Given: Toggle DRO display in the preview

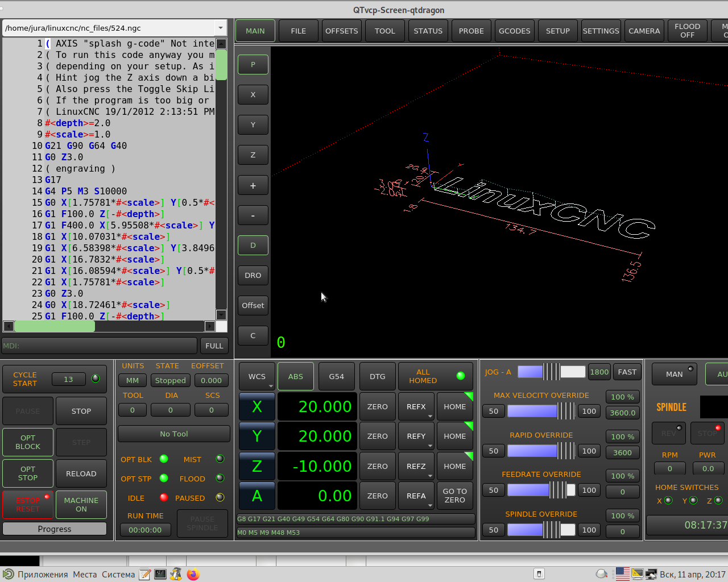Looking at the screenshot, I should pyautogui.click(x=253, y=276).
